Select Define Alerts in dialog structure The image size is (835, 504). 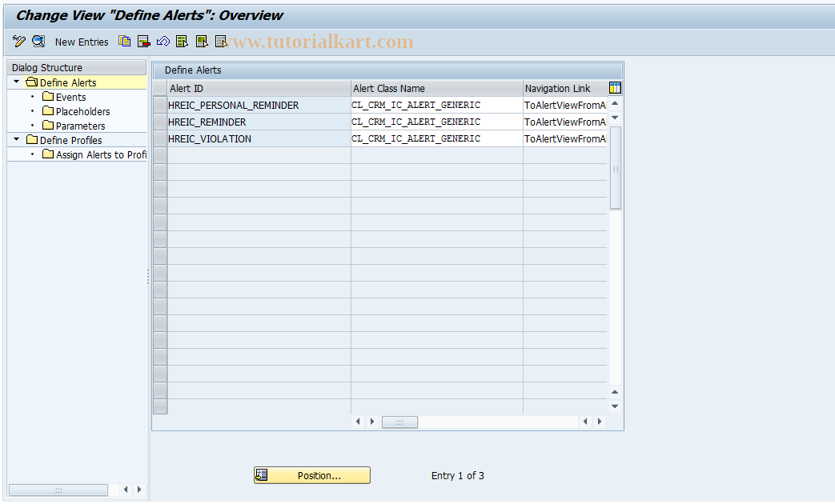68,82
